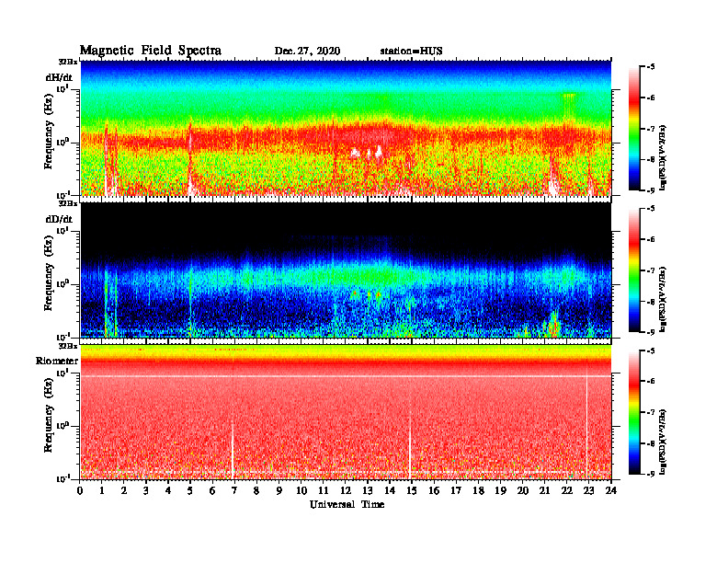Screen dimensions: 728x563
Task: Click hour "2" on the Universal Time axis
Action: tap(124, 490)
